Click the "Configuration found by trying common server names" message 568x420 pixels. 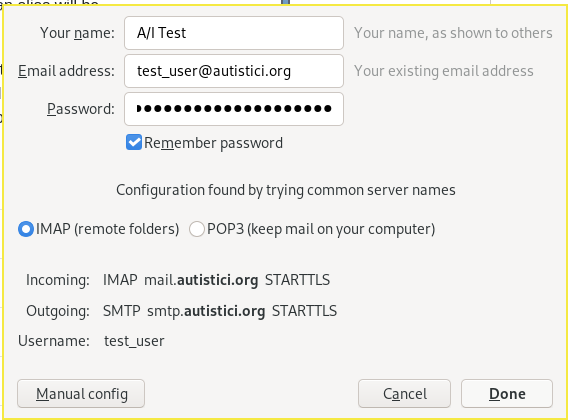[x=286, y=190]
